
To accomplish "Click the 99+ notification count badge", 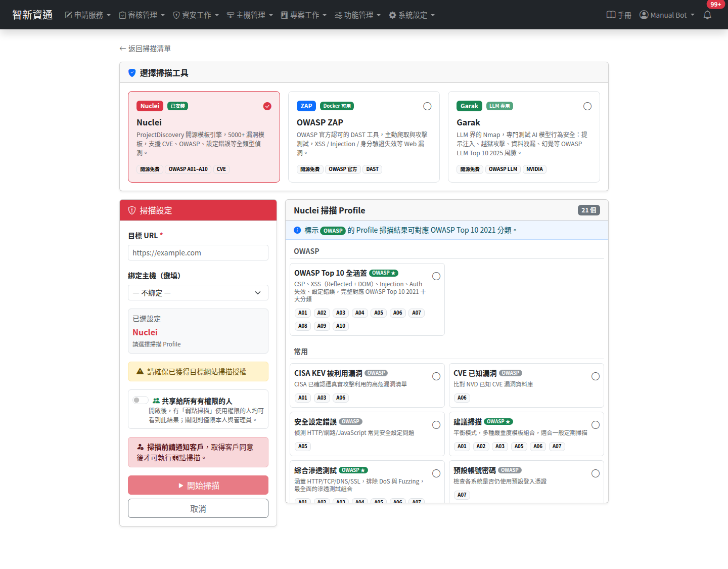I will coord(715,5).
